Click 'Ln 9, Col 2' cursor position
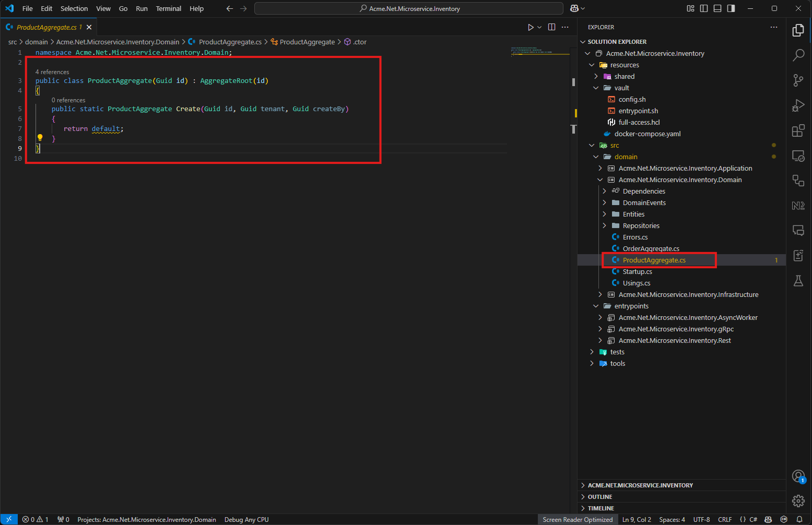This screenshot has width=812, height=525. click(637, 519)
